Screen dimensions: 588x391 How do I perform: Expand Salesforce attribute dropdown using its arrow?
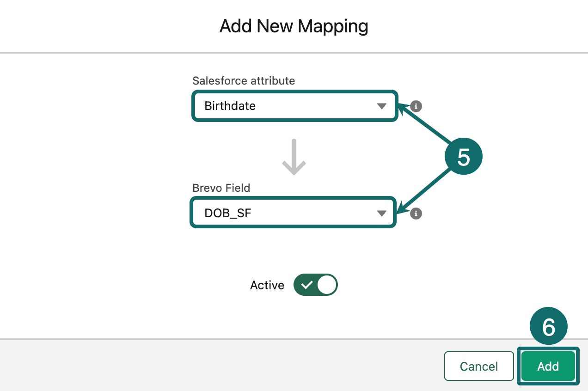[381, 106]
